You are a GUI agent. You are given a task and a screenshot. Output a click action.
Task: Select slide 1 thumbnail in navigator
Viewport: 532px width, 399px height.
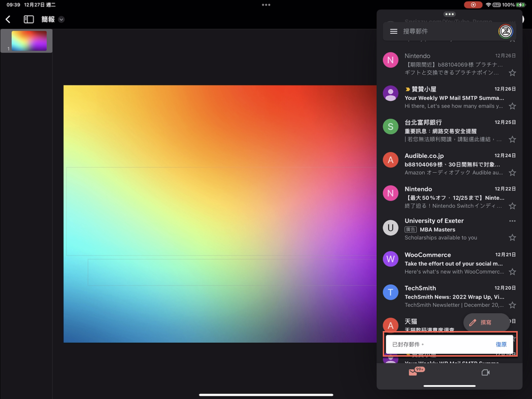coord(29,41)
